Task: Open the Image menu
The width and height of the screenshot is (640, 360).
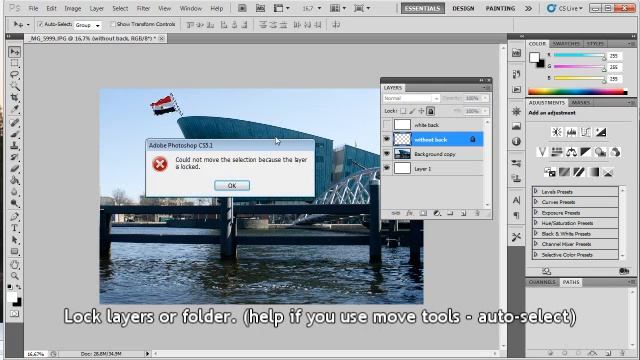Action: tap(73, 8)
